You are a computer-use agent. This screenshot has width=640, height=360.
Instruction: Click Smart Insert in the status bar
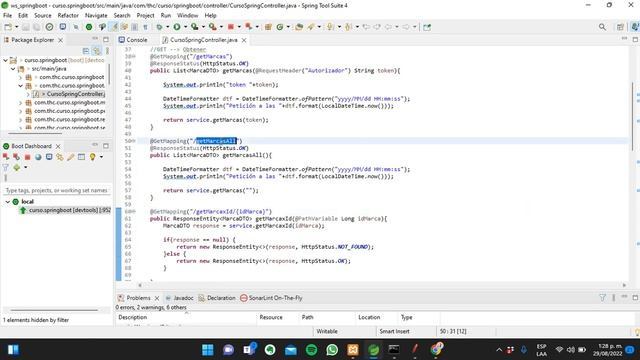(394, 331)
